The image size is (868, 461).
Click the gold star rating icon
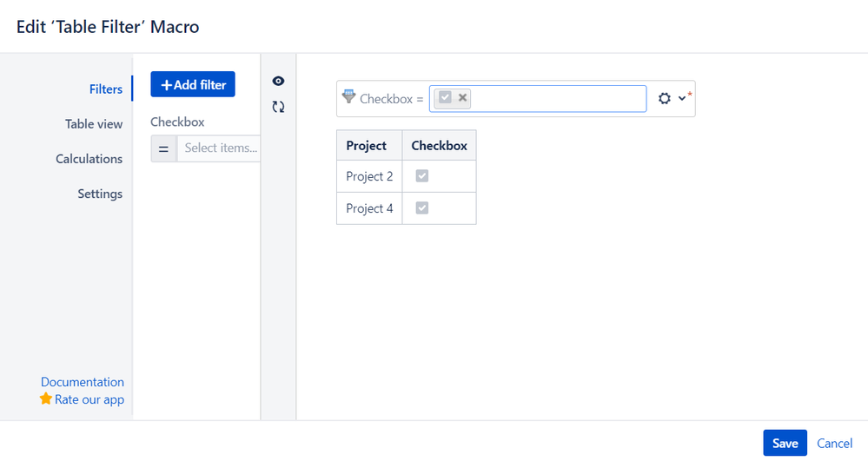[46, 398]
